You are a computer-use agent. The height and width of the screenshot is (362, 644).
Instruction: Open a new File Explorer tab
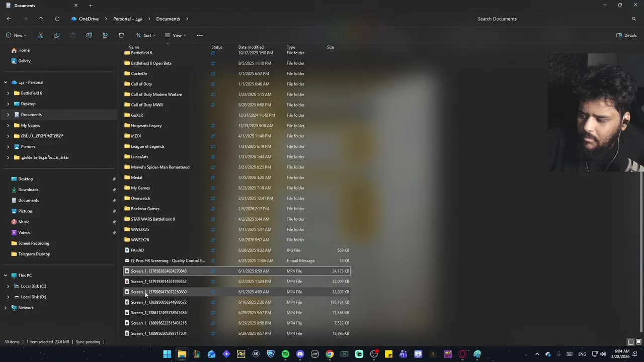click(91, 6)
